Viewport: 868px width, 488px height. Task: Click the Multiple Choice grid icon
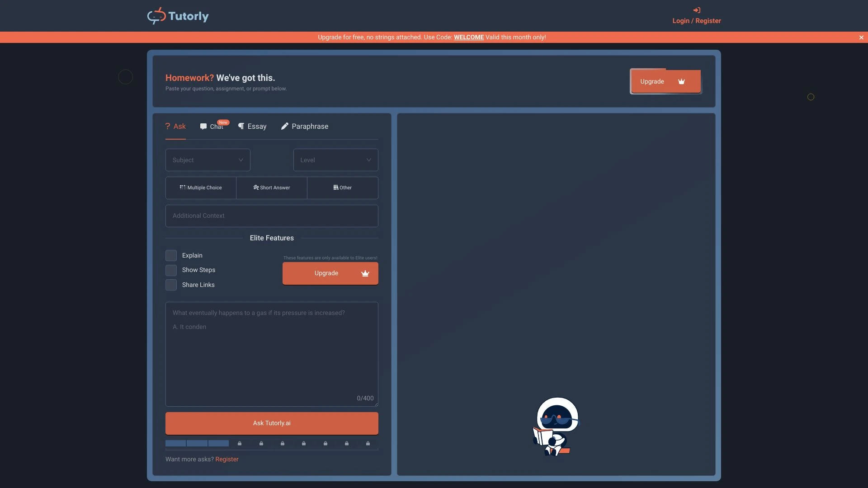183,187
